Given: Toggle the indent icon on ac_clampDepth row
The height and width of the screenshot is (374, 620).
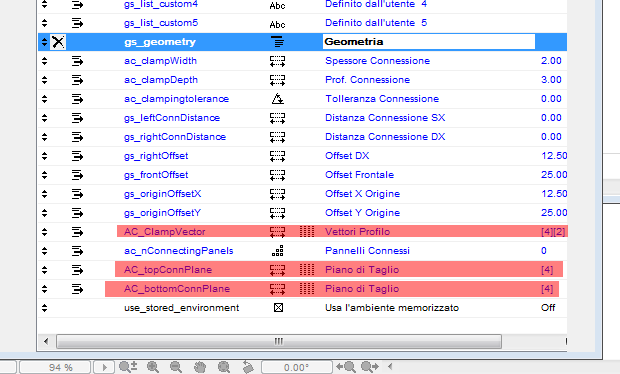Looking at the screenshot, I should click(x=77, y=80).
